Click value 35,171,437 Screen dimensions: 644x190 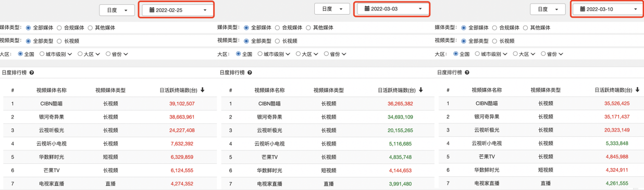[617, 117]
